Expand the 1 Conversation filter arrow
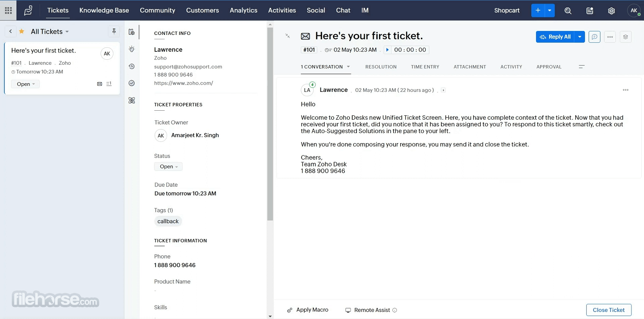This screenshot has height=319, width=644. point(348,67)
